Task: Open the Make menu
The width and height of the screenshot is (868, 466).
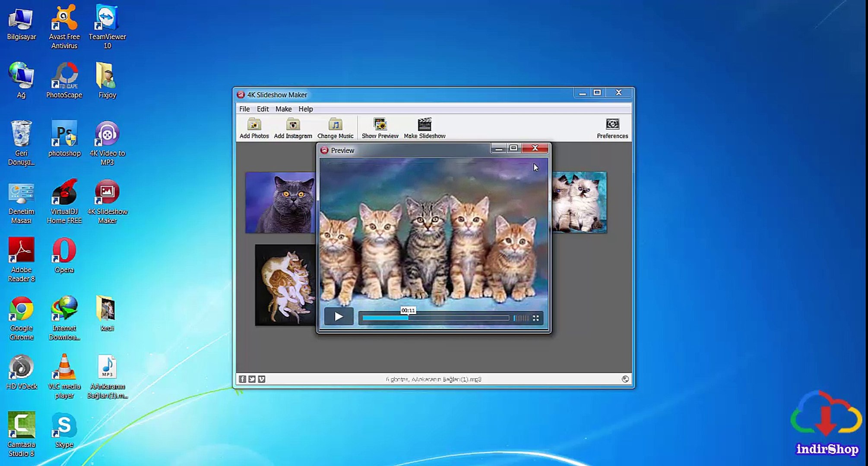Action: [x=283, y=109]
